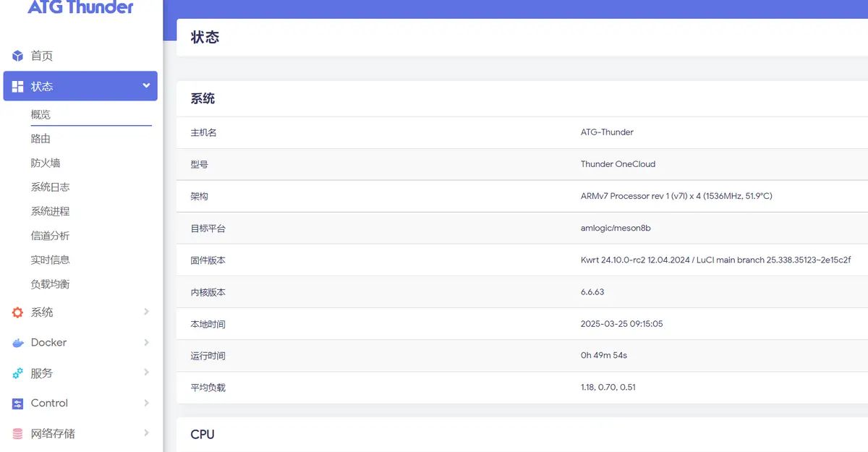Screen dimensions: 868x452
Task: Click the local time 2025-03-25 09:15:05
Action: pos(622,323)
